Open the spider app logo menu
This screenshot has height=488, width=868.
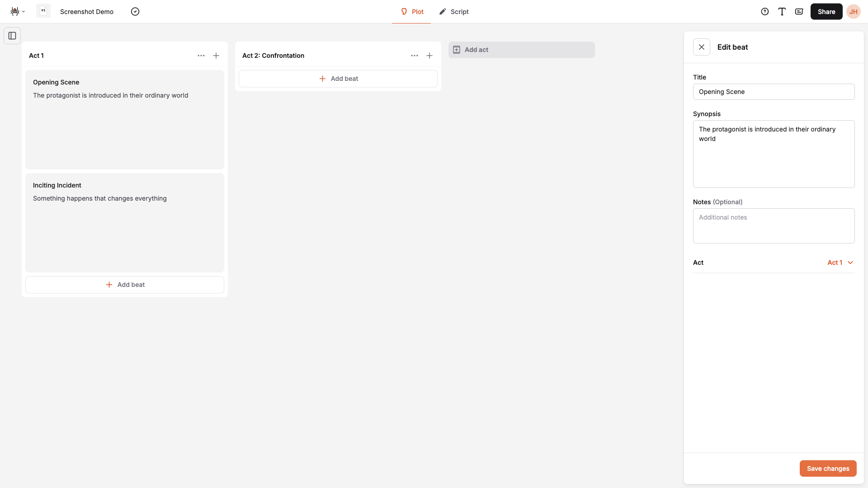click(x=17, y=11)
